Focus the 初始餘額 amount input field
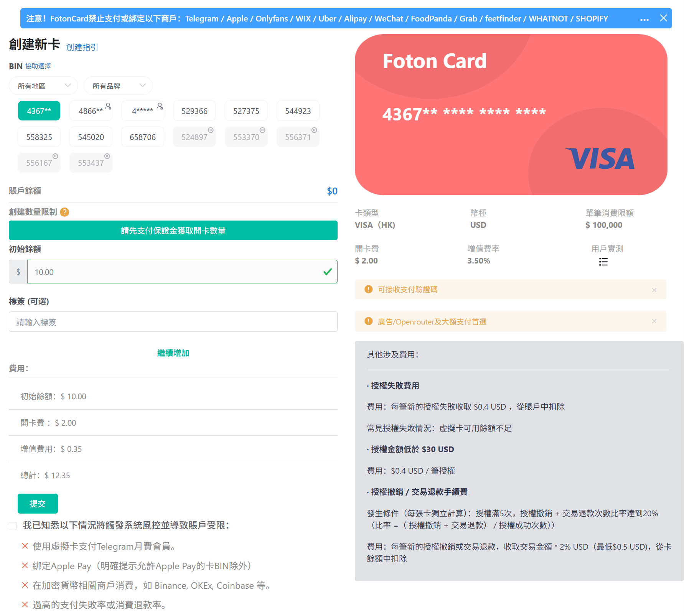Image resolution: width=684 pixels, height=616 pixels. tap(182, 272)
